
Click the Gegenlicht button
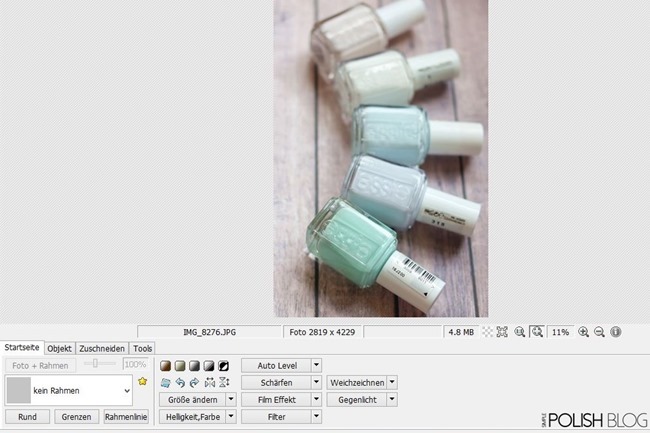[x=357, y=399]
